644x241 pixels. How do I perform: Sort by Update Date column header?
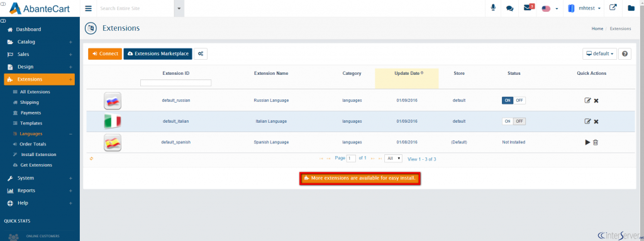point(407,73)
